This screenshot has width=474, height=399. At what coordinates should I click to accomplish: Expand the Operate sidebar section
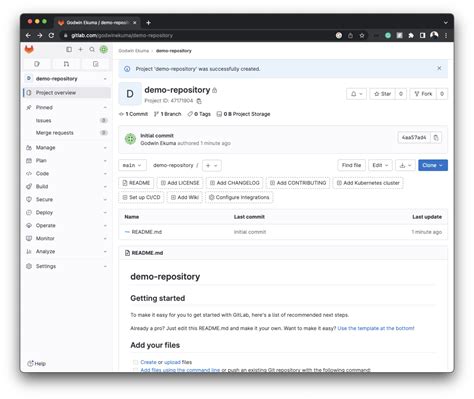coord(67,225)
